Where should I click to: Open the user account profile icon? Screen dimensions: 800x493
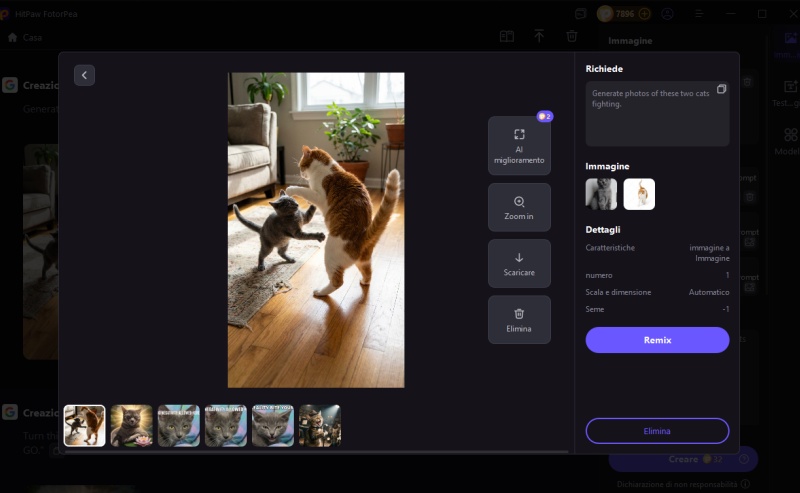click(667, 14)
